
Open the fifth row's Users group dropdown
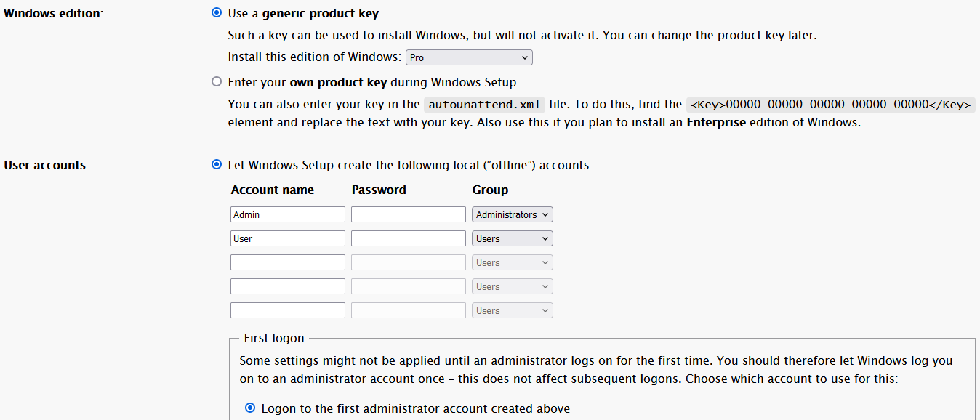(513, 310)
